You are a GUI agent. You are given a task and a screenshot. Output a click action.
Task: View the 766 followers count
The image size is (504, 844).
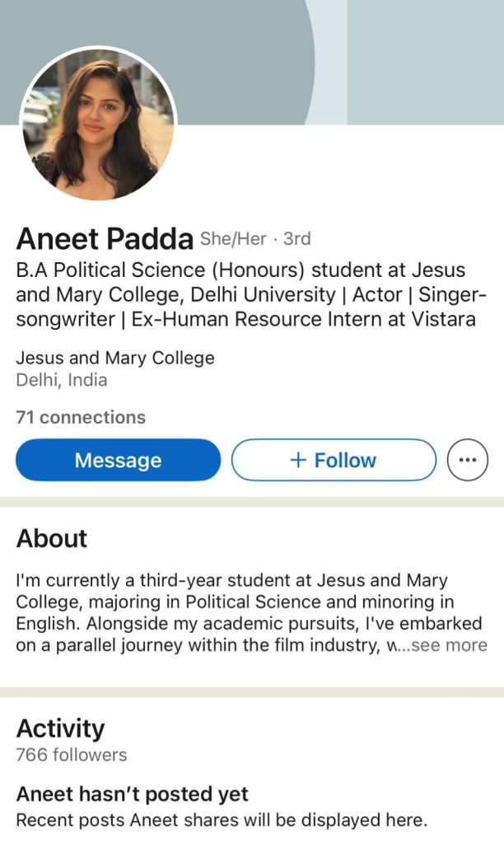point(72,755)
